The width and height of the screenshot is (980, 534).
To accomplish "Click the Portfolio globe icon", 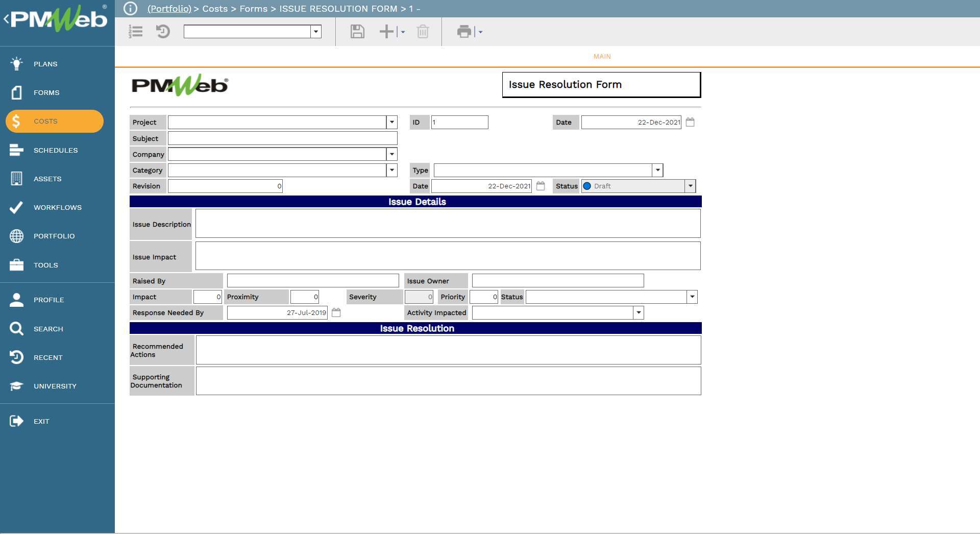I will pos(16,236).
